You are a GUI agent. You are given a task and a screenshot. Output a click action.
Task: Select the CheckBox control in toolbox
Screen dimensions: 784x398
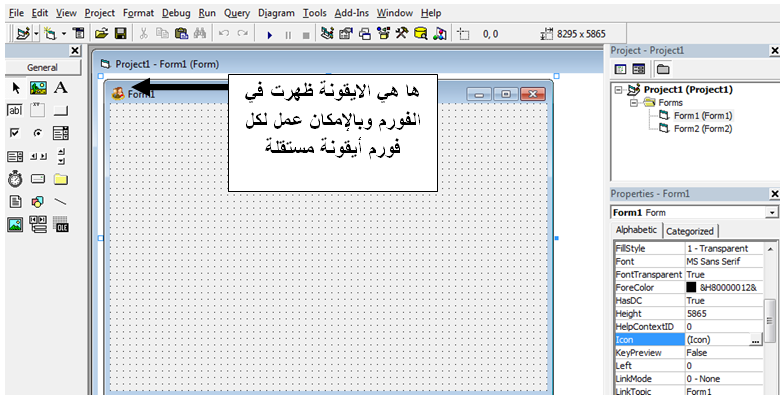(x=15, y=133)
